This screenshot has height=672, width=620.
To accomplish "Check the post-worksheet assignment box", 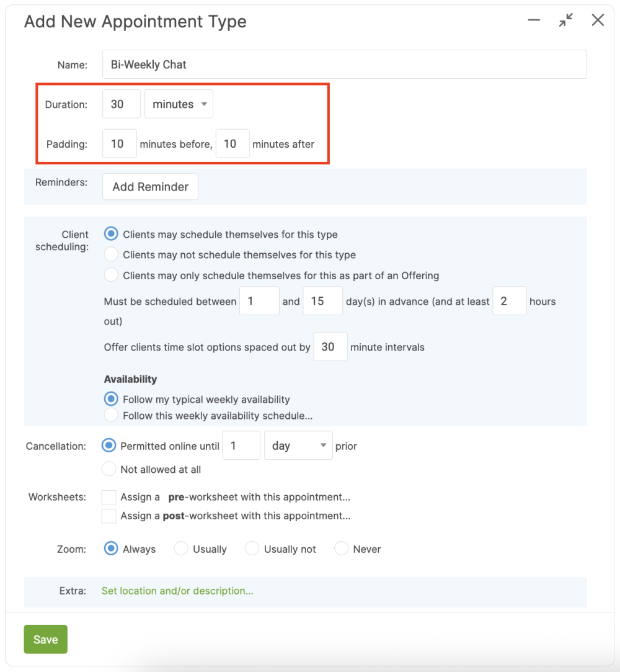I will click(109, 516).
